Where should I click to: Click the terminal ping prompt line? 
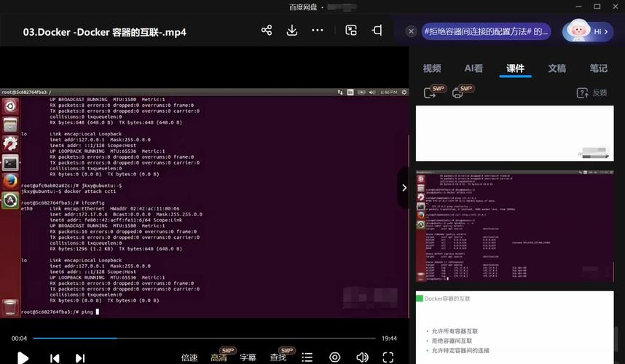click(x=60, y=312)
